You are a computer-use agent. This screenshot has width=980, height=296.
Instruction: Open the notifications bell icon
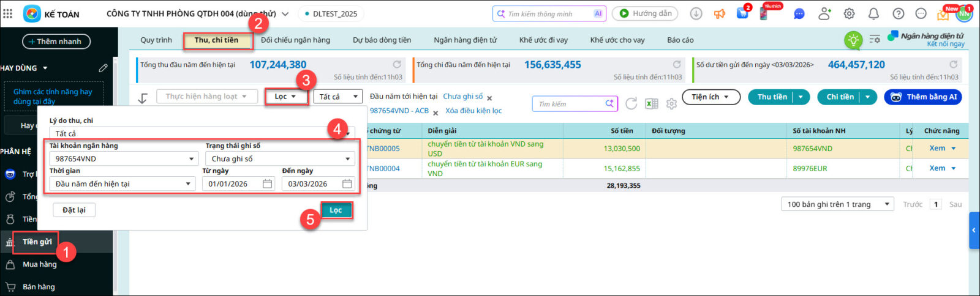coord(873,13)
